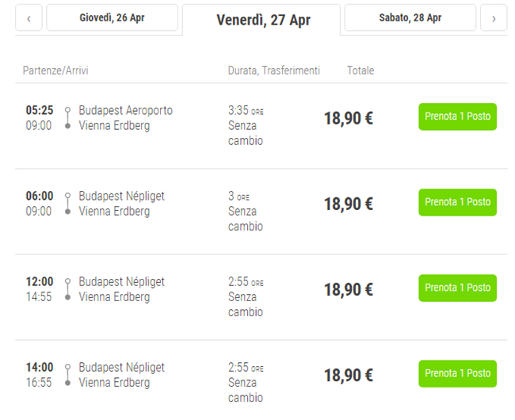Click the 3:35 ORE duration of first trip
Viewport: 515px width, 420px height.
click(246, 111)
